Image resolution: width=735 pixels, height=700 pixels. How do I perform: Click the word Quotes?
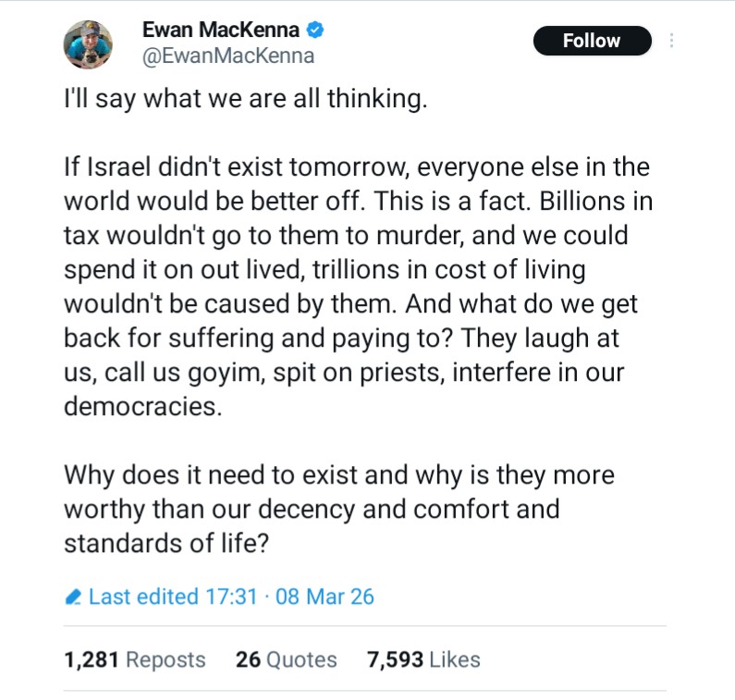(x=301, y=659)
